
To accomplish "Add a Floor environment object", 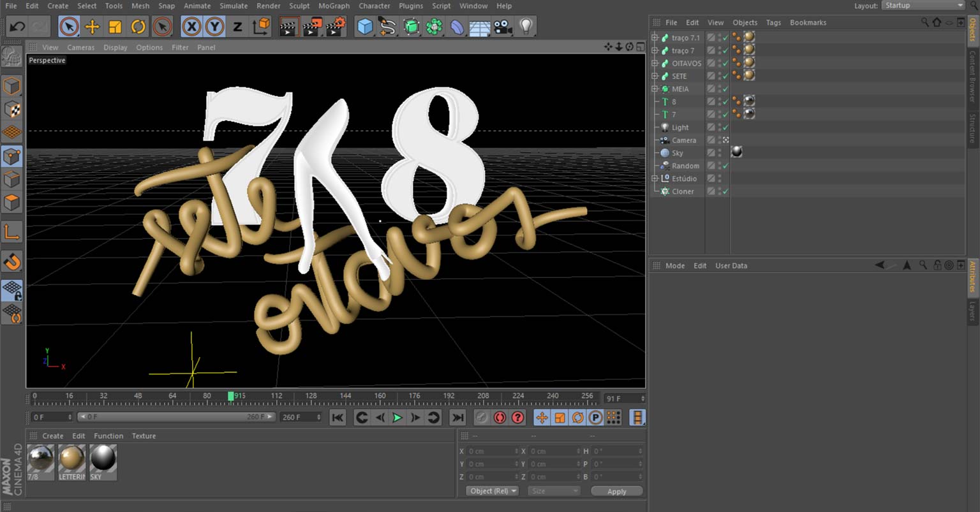I will pyautogui.click(x=480, y=27).
